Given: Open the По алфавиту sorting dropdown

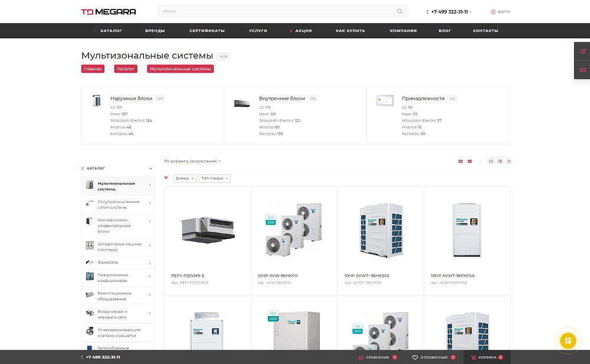Looking at the screenshot, I should click(192, 161).
